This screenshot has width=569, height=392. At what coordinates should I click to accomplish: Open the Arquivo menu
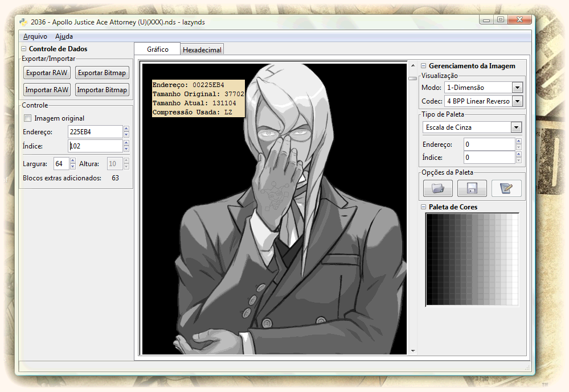point(35,36)
